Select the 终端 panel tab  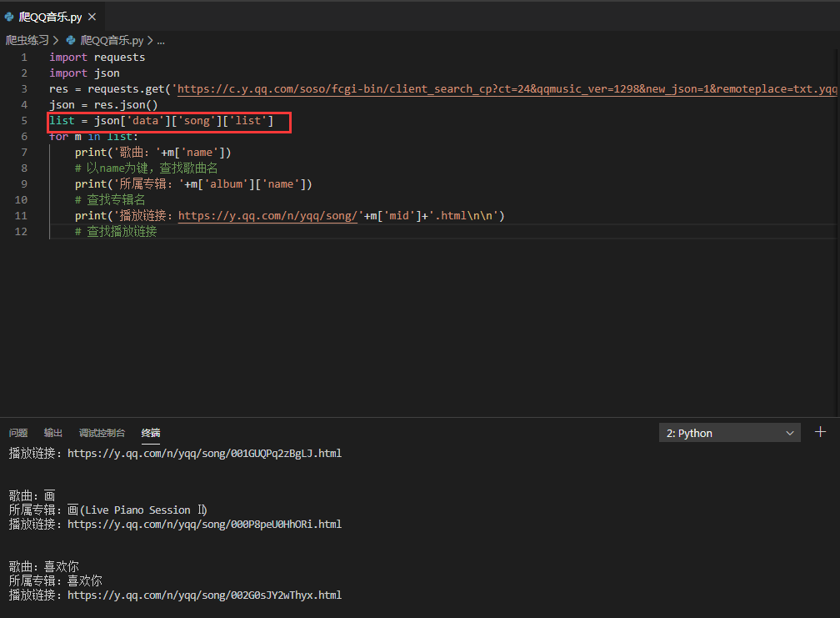pyautogui.click(x=150, y=432)
